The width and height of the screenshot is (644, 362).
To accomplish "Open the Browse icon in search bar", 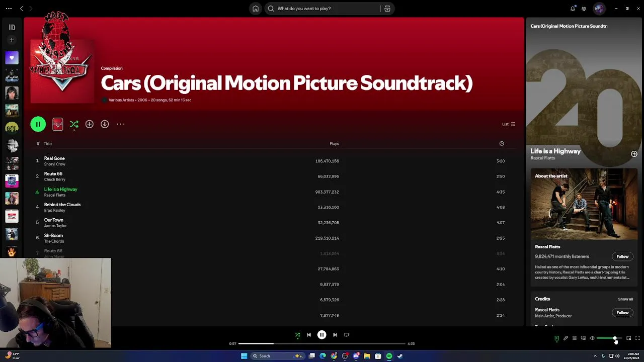I will click(x=387, y=9).
